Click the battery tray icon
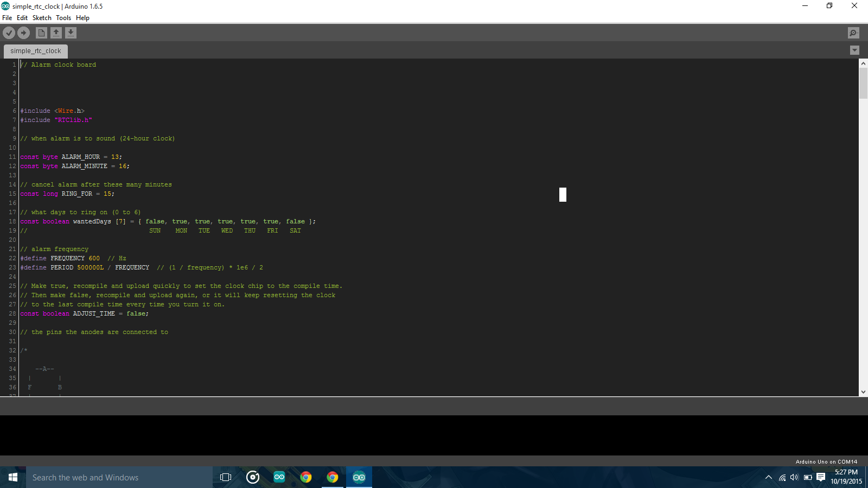The width and height of the screenshot is (868, 488). pyautogui.click(x=808, y=477)
